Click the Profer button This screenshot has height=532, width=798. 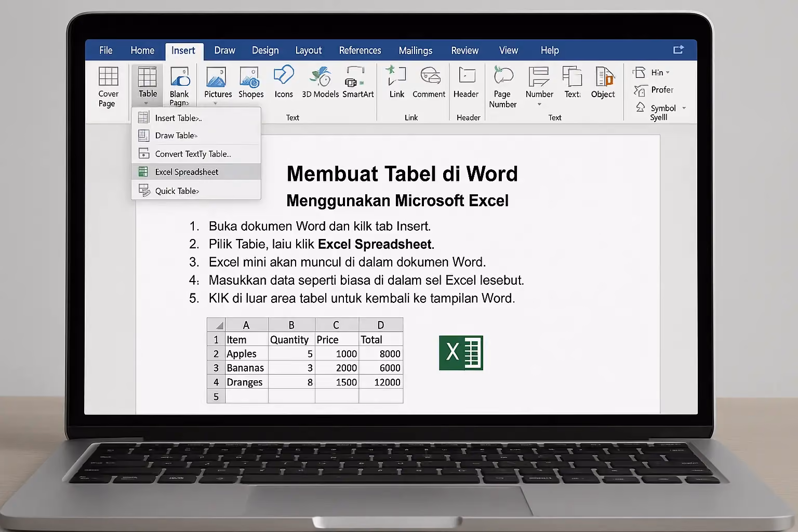[654, 90]
